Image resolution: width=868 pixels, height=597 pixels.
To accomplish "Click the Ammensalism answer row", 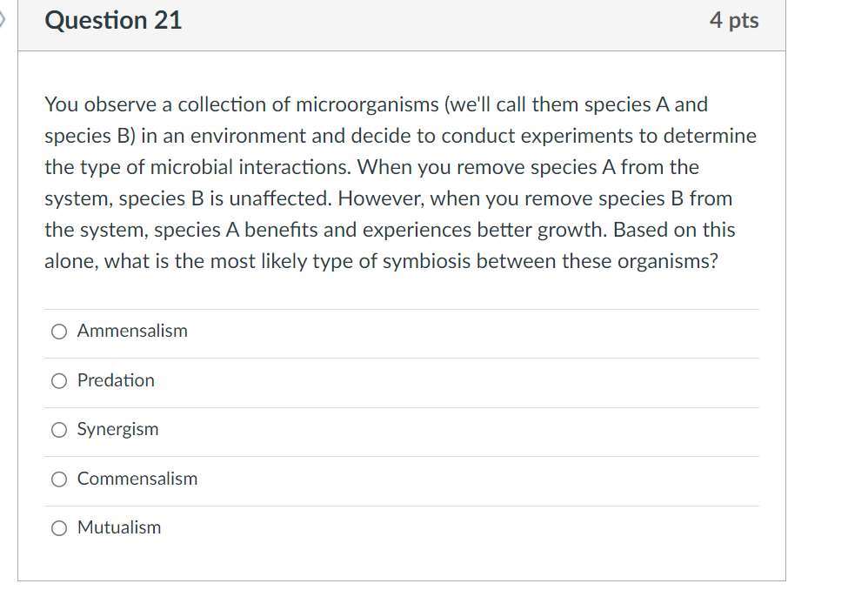I will tap(400, 331).
